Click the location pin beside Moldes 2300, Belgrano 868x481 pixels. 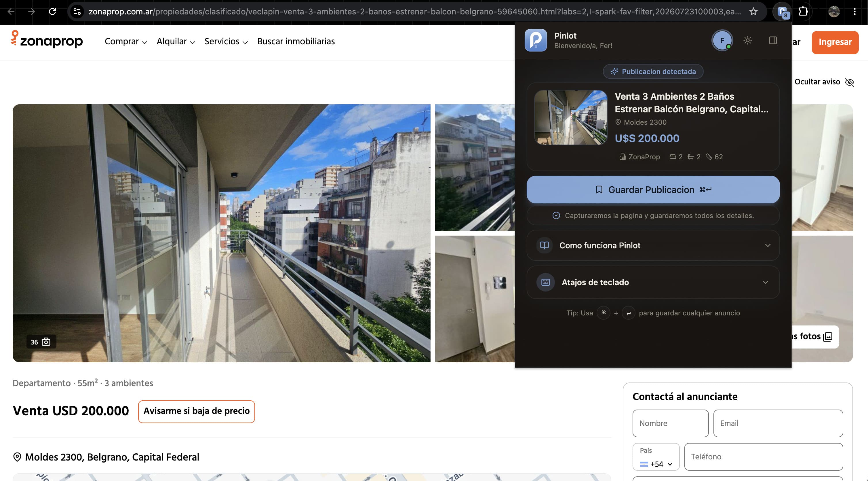pyautogui.click(x=17, y=457)
